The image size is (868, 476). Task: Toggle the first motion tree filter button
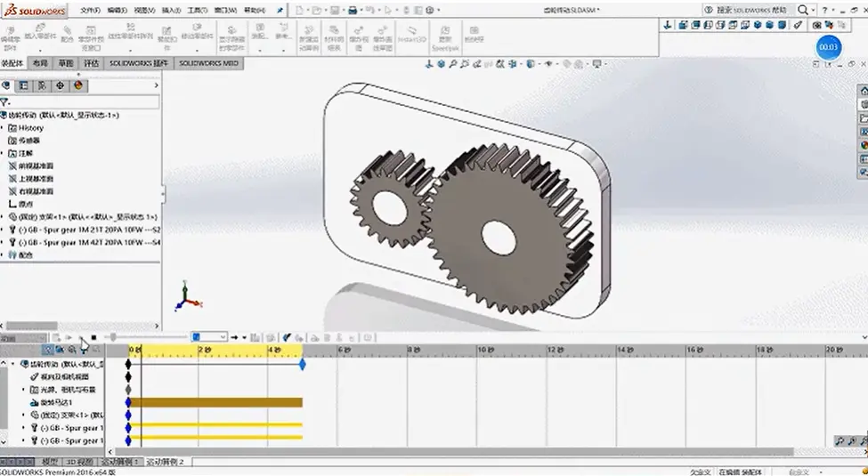click(48, 350)
